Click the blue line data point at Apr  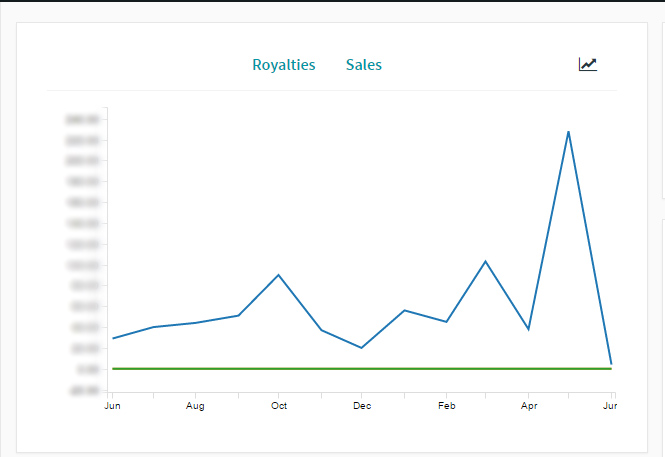pos(528,329)
